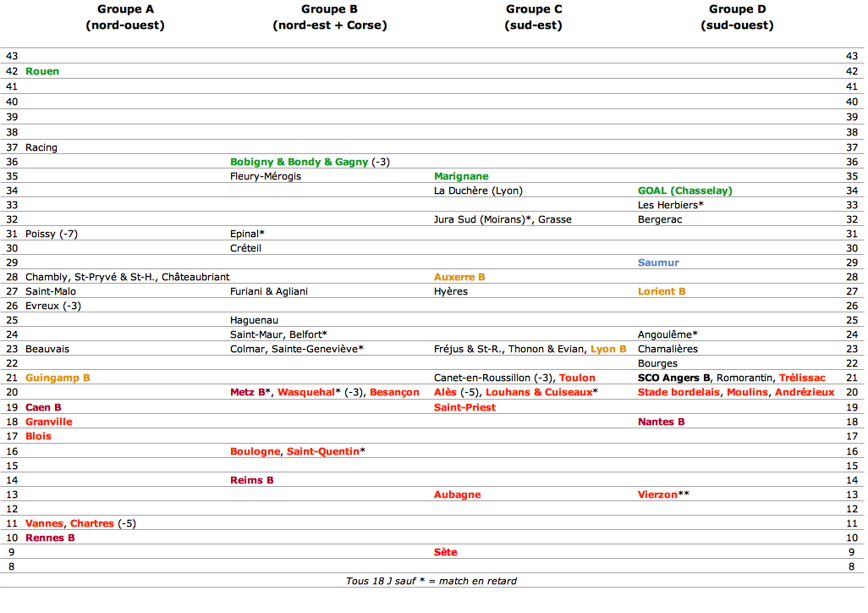Click Bobigny & Bondy & Gagny entry
This screenshot has height=613, width=868.
point(310,162)
